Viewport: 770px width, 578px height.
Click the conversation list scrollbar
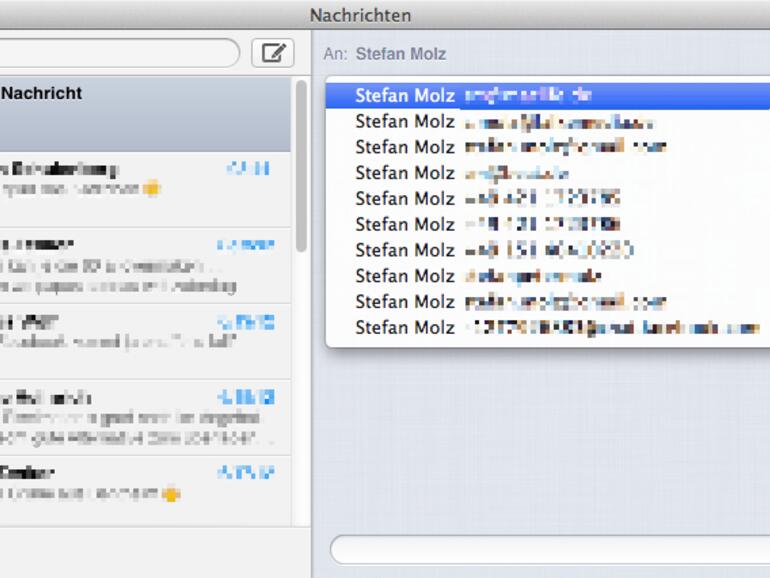click(302, 166)
